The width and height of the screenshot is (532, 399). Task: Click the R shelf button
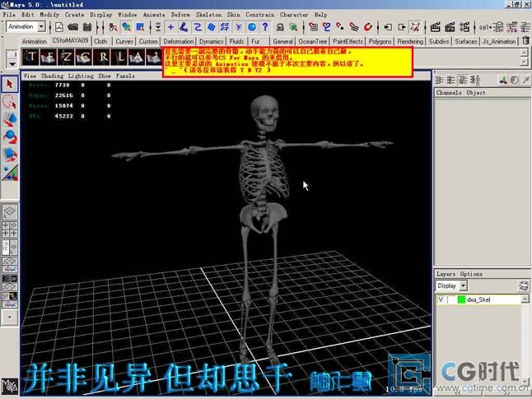[102, 58]
